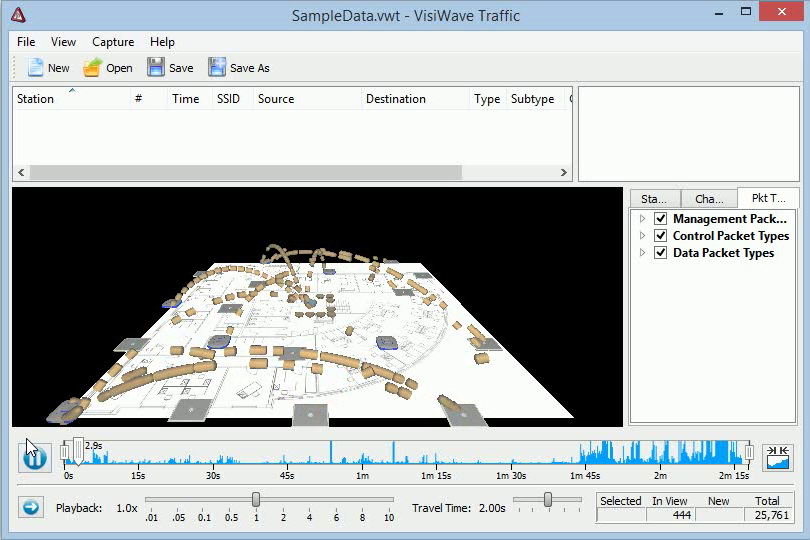Image resolution: width=810 pixels, height=540 pixels.
Task: Click the Playback 1.0x speed value
Action: [127, 508]
